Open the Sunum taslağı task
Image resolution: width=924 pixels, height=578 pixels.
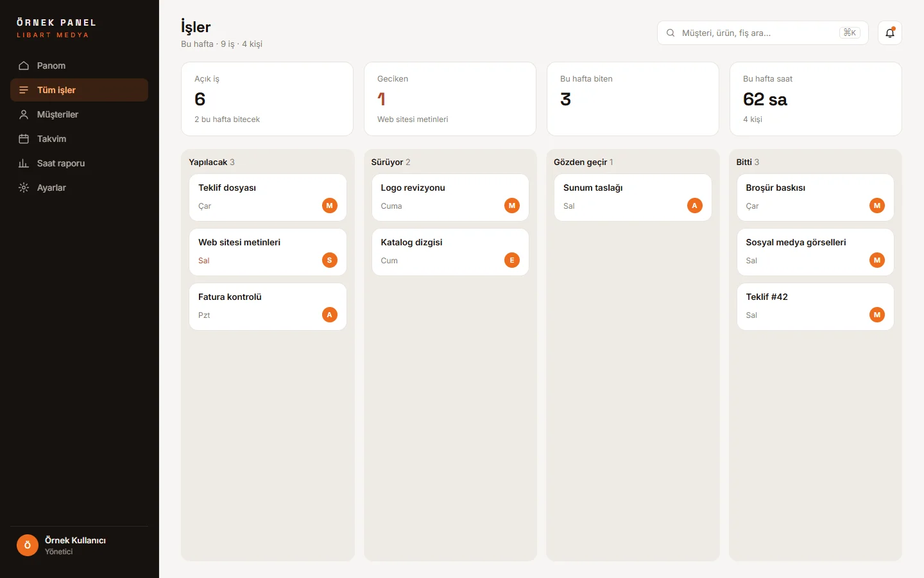(x=633, y=198)
